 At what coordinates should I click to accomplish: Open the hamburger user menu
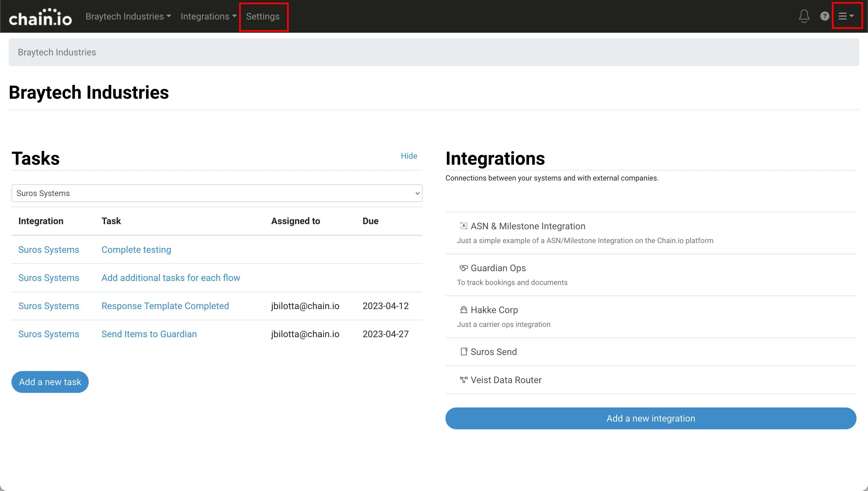[846, 16]
